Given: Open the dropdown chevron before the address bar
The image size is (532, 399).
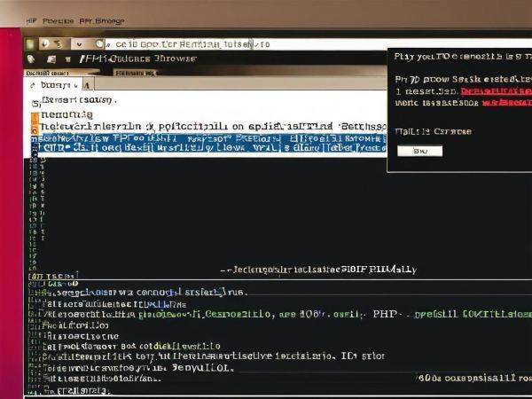Looking at the screenshot, I should (79, 44).
